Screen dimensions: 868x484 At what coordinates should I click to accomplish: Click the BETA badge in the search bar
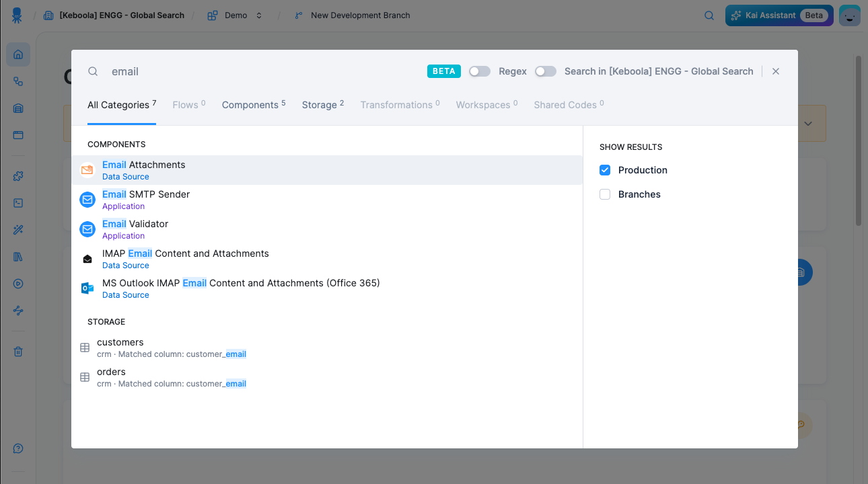pos(444,71)
